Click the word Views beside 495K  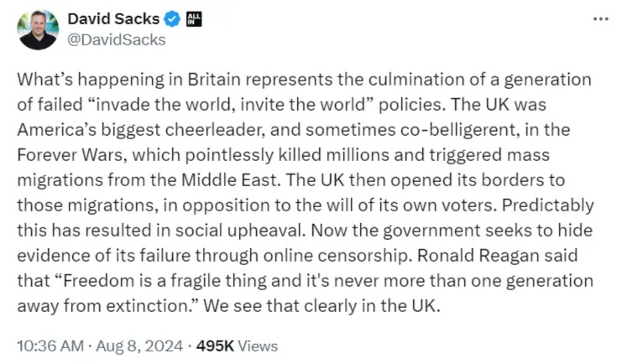pos(258,346)
